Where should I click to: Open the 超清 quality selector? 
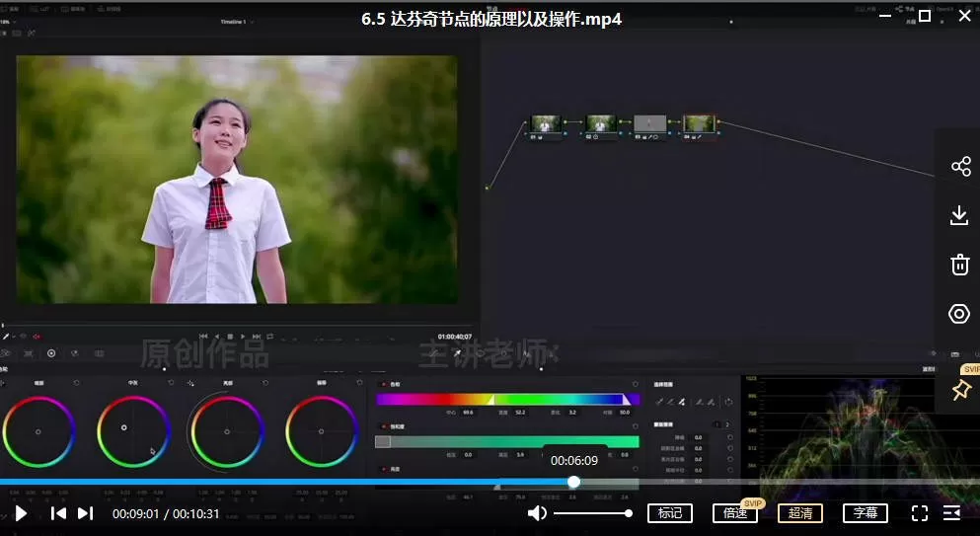click(x=799, y=513)
